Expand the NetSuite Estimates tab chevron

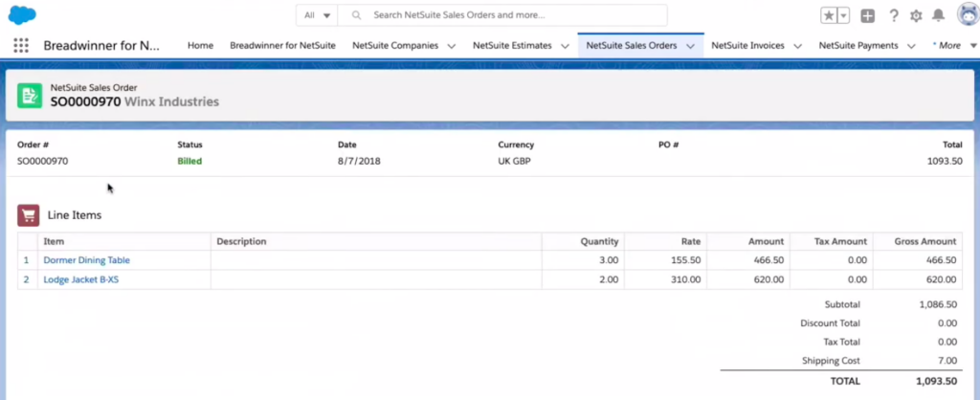565,46
